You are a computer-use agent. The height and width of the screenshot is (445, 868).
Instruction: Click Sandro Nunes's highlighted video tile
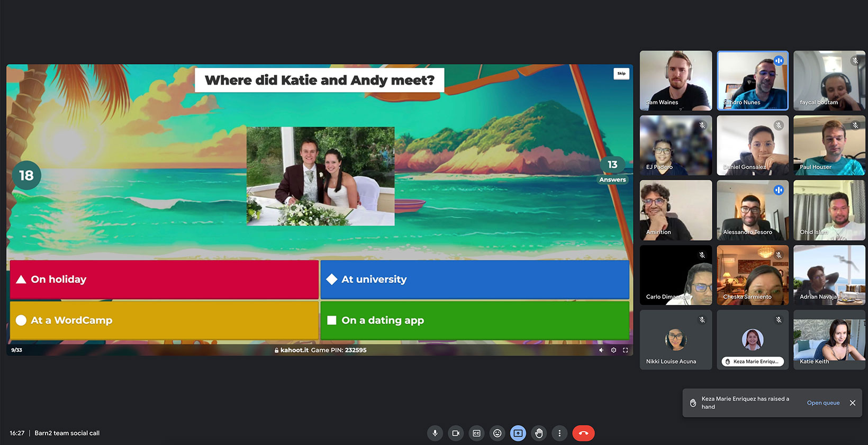point(752,80)
